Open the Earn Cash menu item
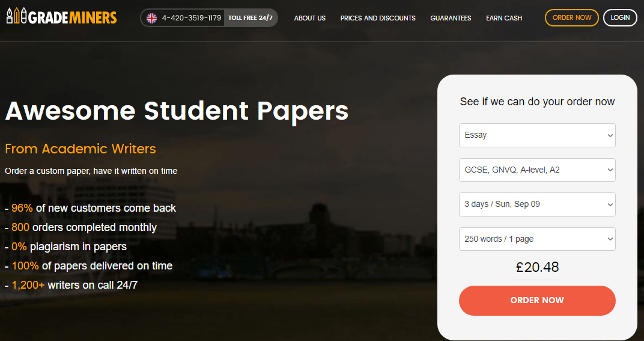 click(x=504, y=18)
